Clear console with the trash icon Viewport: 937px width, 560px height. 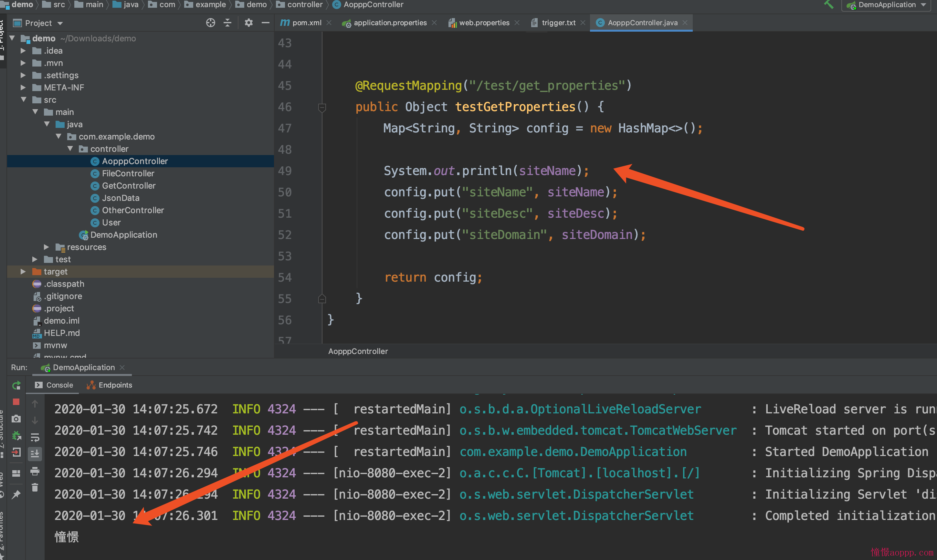[x=35, y=488]
